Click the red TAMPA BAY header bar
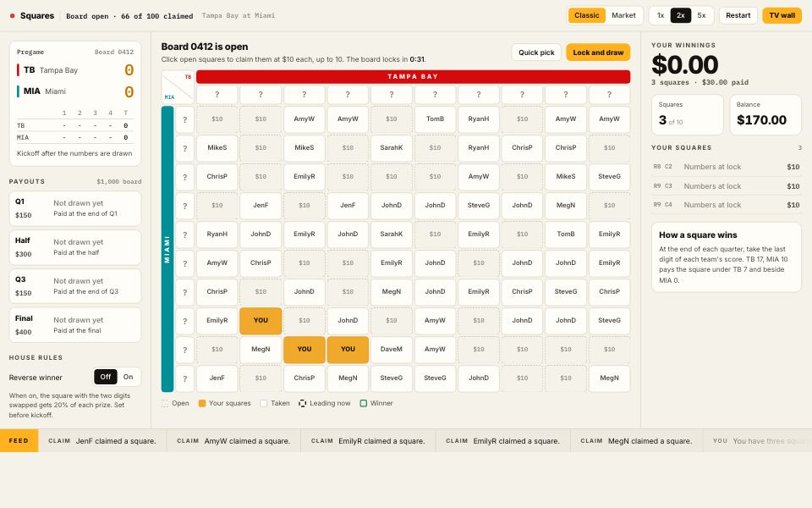Screen dimensions: 812x508 pyautogui.click(x=413, y=77)
